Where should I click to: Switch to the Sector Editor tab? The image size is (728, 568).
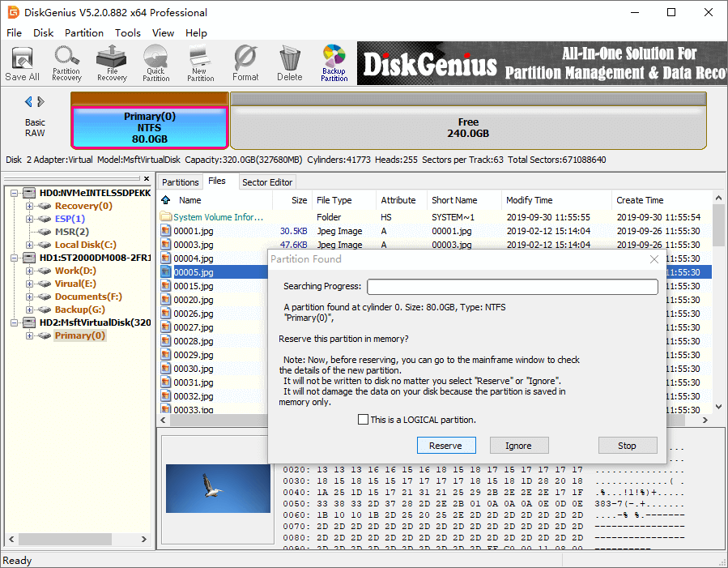click(268, 182)
